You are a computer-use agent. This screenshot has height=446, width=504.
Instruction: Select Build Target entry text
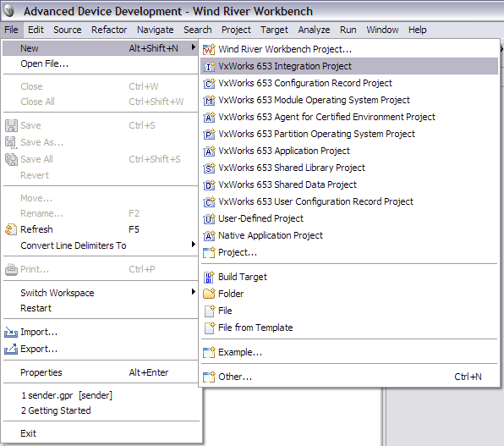coord(243,277)
